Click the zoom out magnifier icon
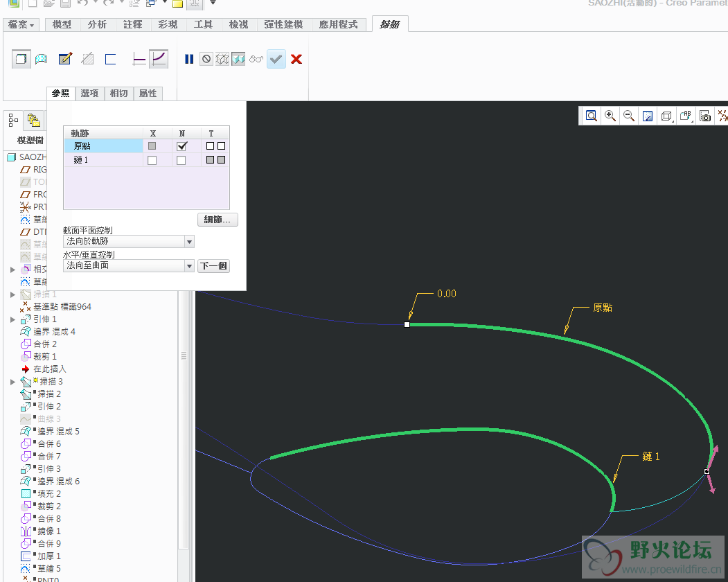The height and width of the screenshot is (582, 728). [629, 116]
